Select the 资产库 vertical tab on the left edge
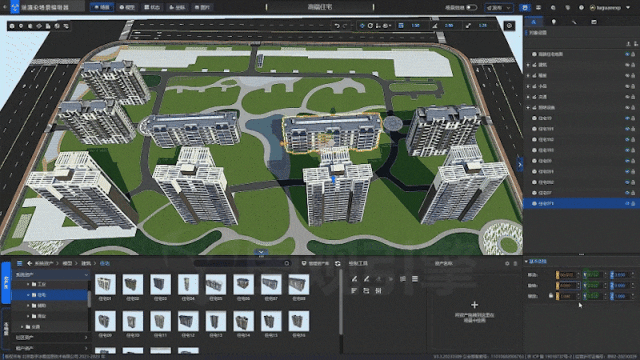This screenshot has height=360, width=640. (x=6, y=282)
